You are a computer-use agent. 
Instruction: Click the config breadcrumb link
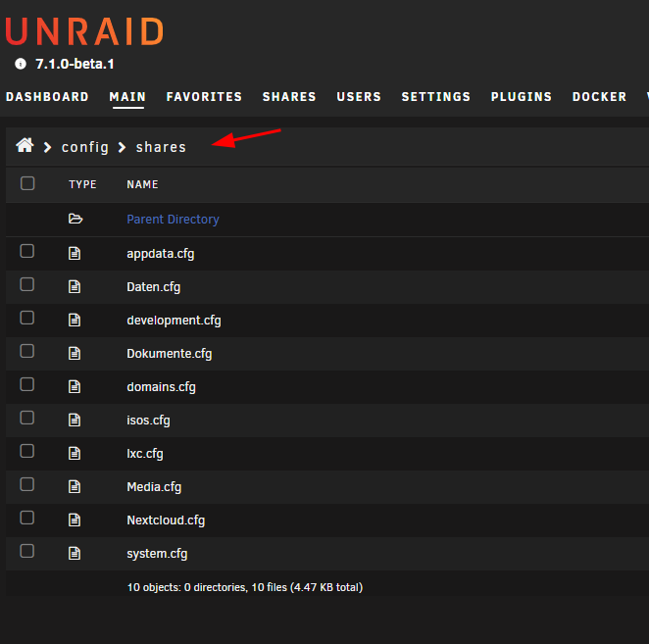point(85,147)
